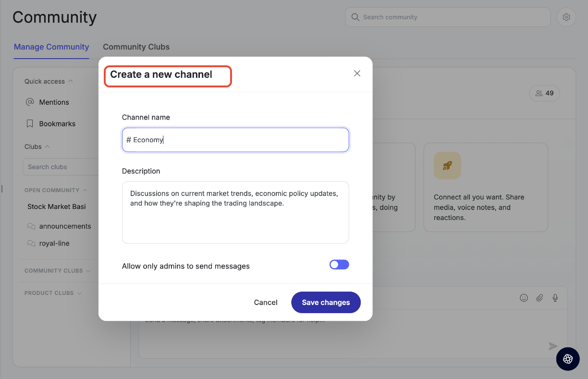This screenshot has height=379, width=588.
Task: Click the attachment paperclip icon
Action: [x=540, y=298]
